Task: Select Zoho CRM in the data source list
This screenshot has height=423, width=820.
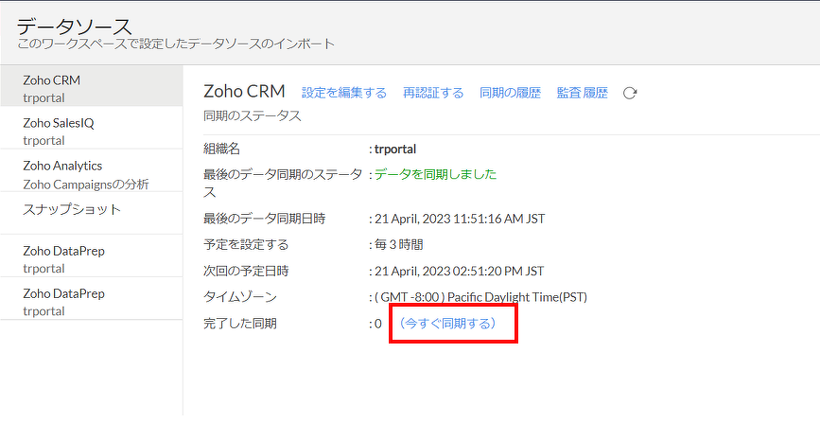Action: [91, 88]
